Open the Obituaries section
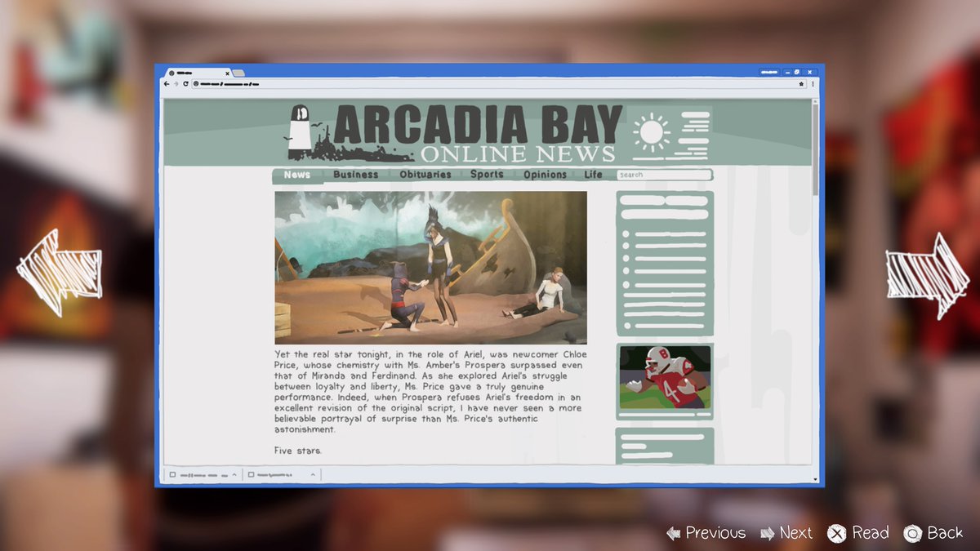This screenshot has height=551, width=980. pos(425,175)
